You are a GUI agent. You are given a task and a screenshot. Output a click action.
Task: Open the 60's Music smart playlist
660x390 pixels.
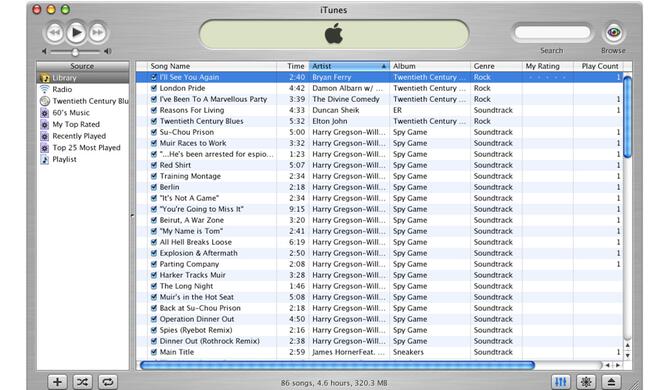(82, 113)
